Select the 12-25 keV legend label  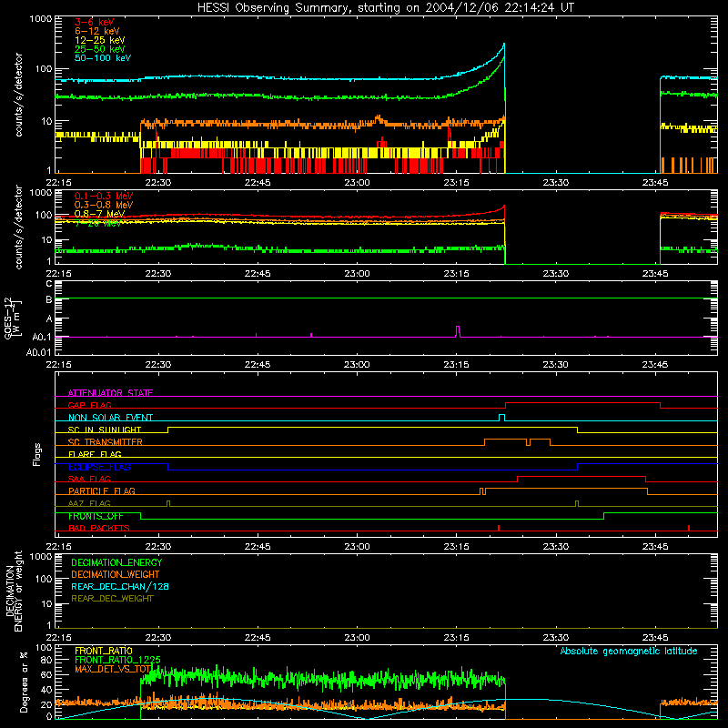point(99,40)
